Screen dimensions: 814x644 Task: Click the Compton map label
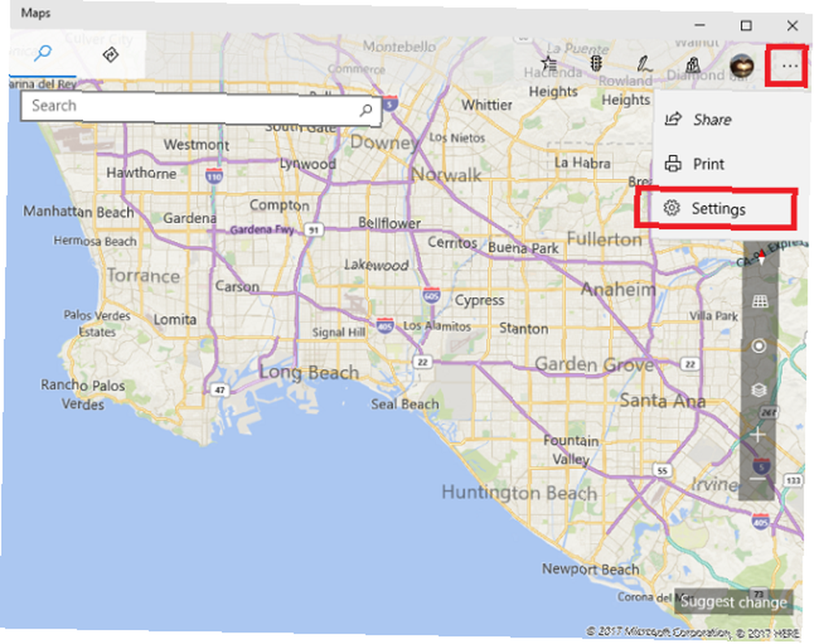(x=279, y=205)
